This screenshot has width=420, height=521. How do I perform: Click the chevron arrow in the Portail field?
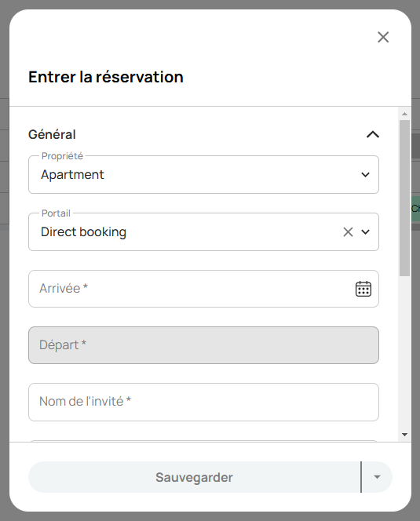[366, 232]
